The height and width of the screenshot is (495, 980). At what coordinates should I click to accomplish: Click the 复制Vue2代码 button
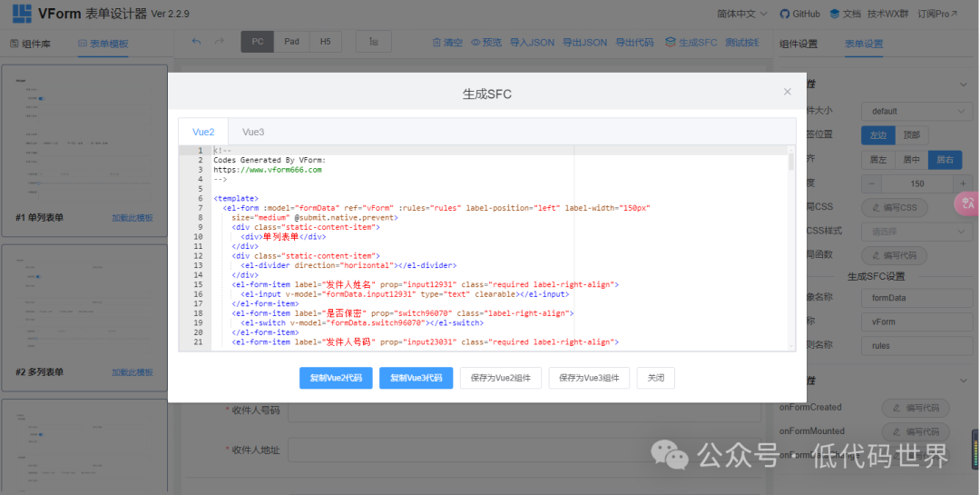click(336, 378)
